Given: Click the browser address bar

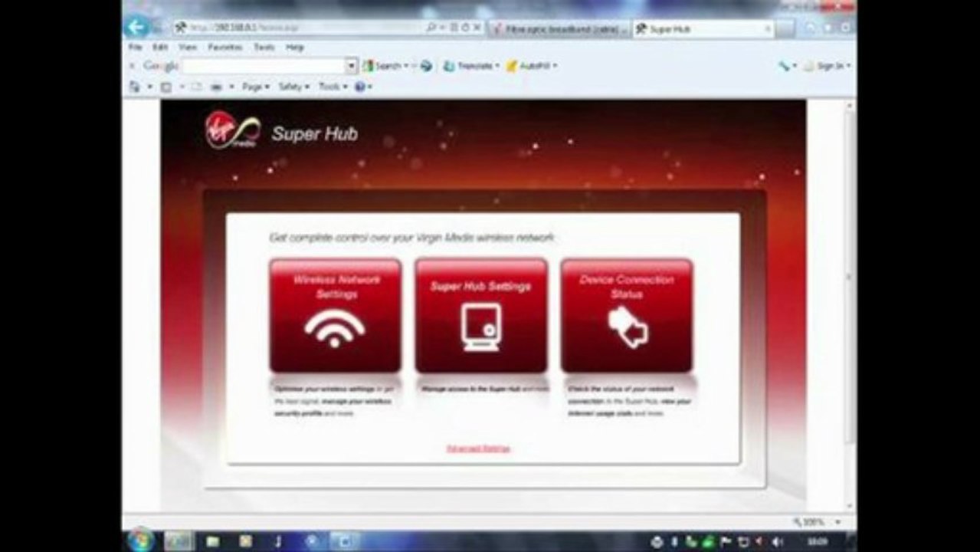Looking at the screenshot, I should click(299, 28).
